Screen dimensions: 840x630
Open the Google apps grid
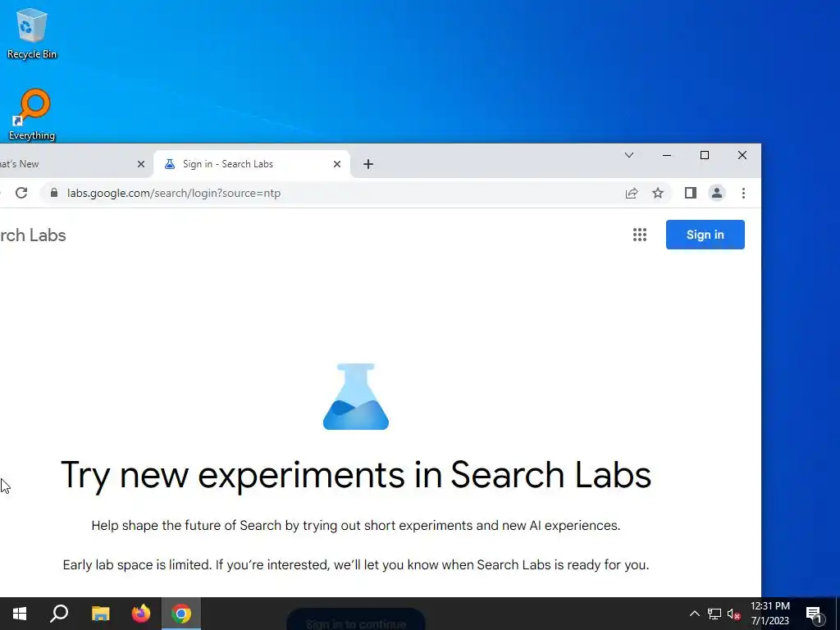coord(640,235)
